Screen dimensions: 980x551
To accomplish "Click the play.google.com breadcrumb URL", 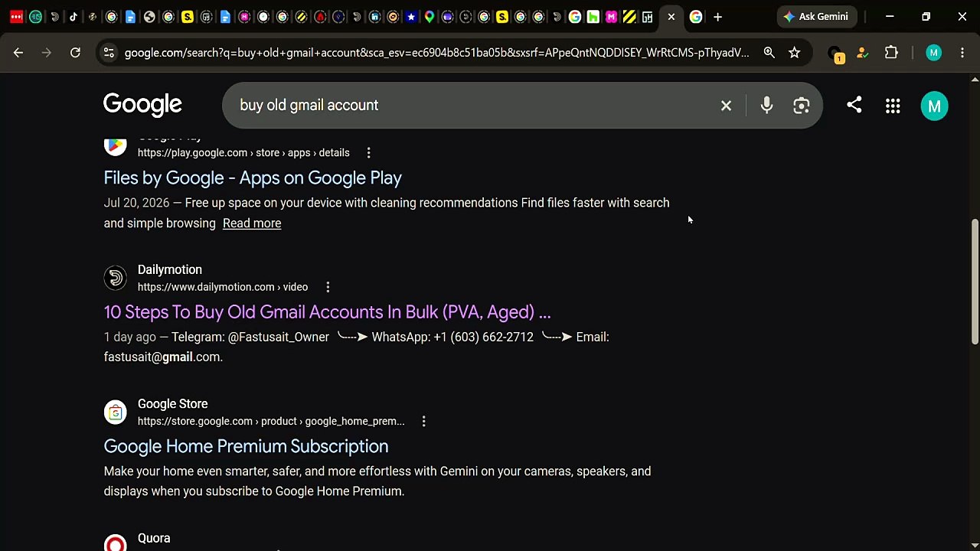I will click(243, 153).
